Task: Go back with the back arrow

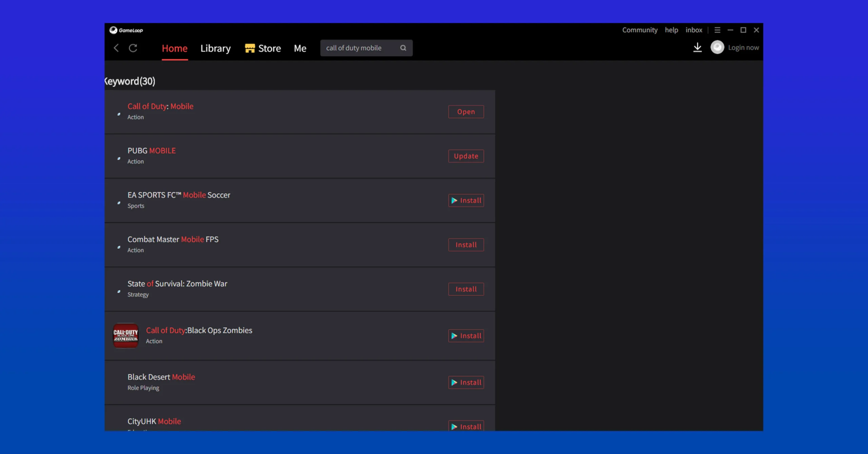Action: [116, 48]
